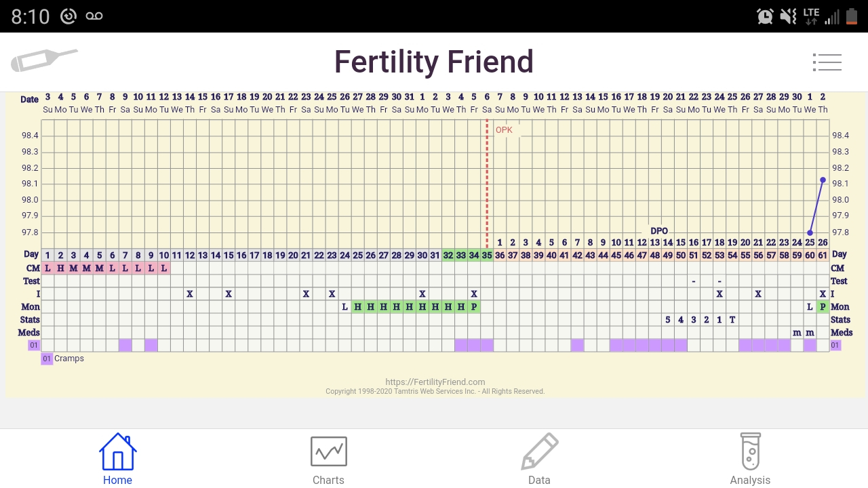Image resolution: width=868 pixels, height=488 pixels.
Task: Tap the negative test mark on day 51
Action: [694, 281]
